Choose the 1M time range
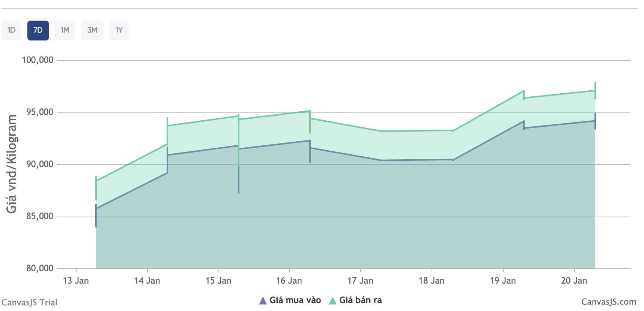 click(65, 30)
